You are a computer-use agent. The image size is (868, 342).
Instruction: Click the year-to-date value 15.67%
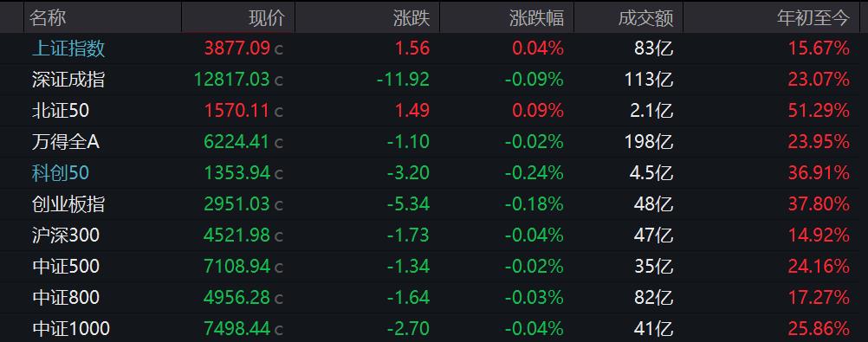819,48
